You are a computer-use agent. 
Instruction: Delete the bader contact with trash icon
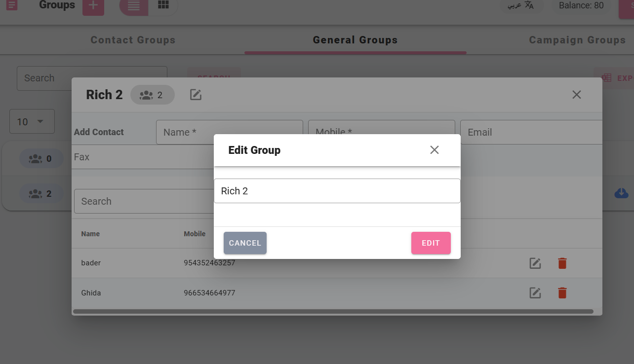562,263
